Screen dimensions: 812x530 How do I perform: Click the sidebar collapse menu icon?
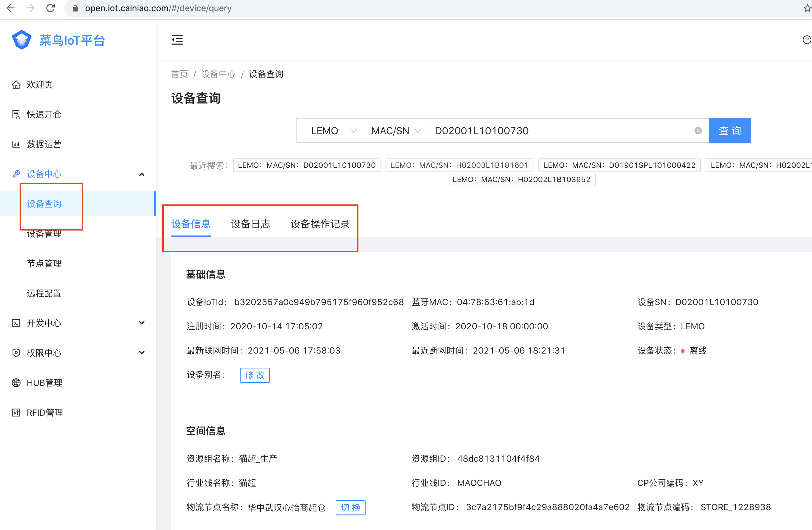tap(177, 40)
